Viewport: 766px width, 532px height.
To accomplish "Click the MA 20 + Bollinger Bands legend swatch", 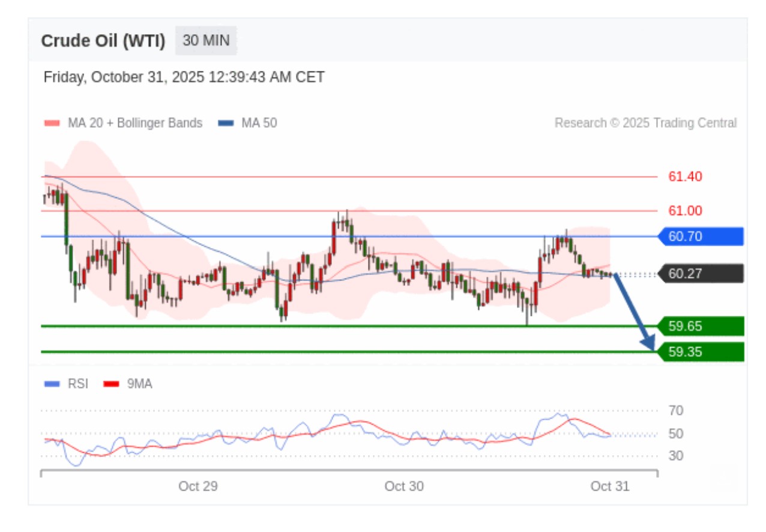I will [x=52, y=123].
